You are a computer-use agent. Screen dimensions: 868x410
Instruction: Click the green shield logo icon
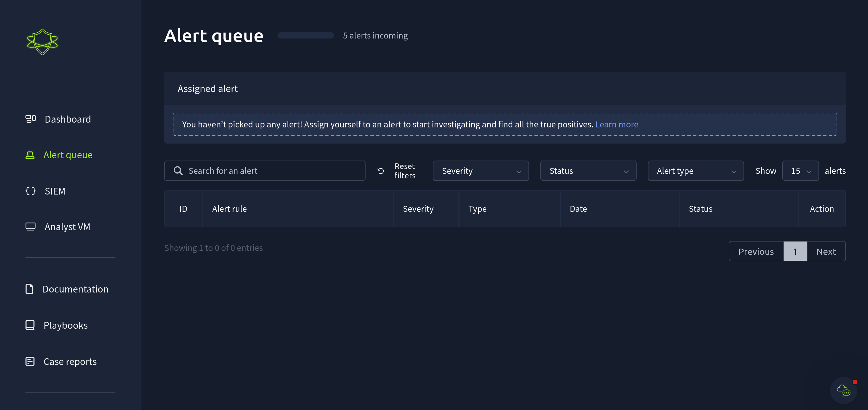(x=42, y=42)
